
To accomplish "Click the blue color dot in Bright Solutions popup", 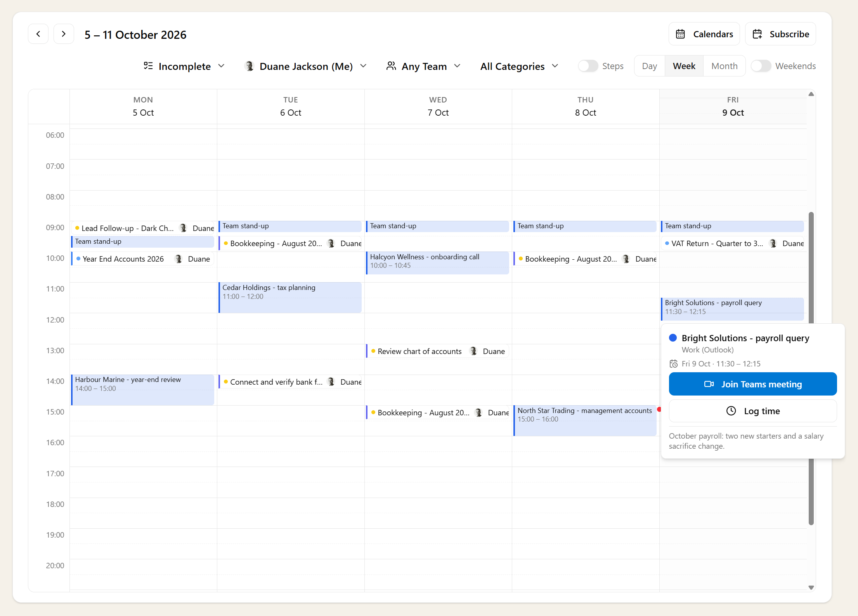I will [673, 338].
